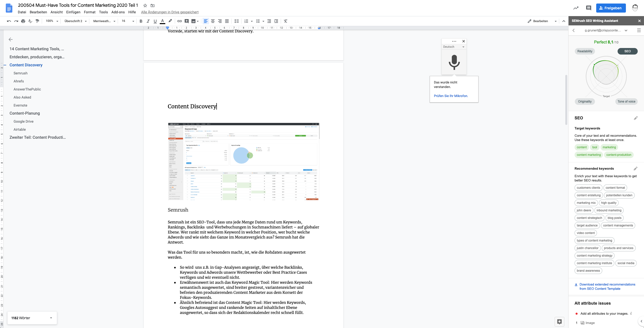Select the SEO score pill
The image size is (644, 328).
(627, 51)
